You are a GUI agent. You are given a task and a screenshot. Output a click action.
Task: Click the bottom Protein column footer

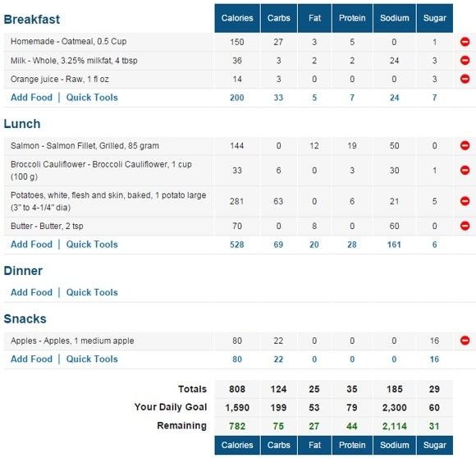coord(352,445)
